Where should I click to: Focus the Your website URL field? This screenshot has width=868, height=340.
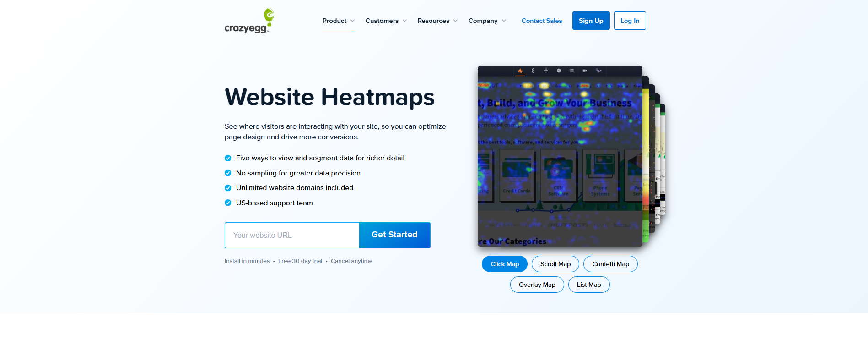pyautogui.click(x=292, y=235)
